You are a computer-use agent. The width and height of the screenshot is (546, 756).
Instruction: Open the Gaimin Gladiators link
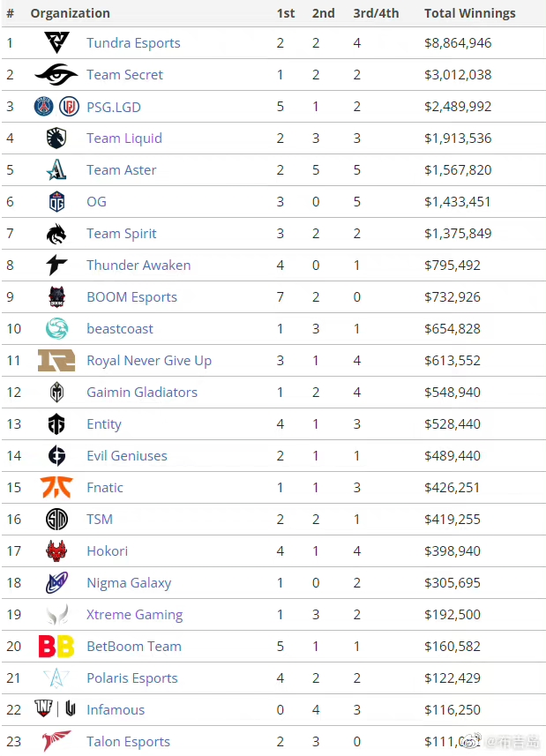coord(142,392)
